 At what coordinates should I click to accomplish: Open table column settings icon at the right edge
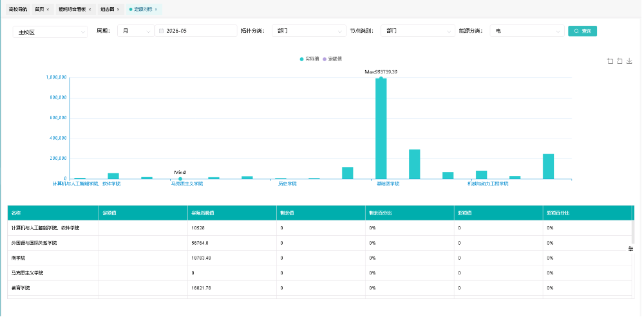[630, 249]
